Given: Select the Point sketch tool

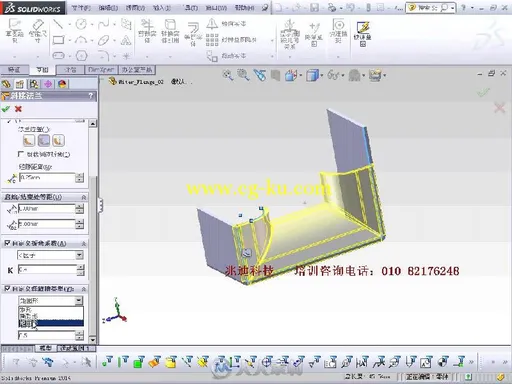Looking at the screenshot, I should coord(126,55).
